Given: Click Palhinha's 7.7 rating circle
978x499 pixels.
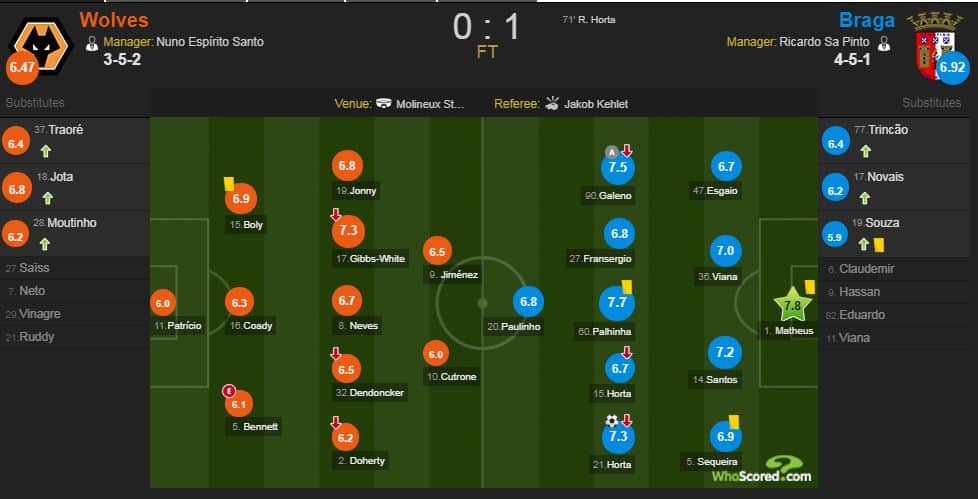Looking at the screenshot, I should 616,303.
